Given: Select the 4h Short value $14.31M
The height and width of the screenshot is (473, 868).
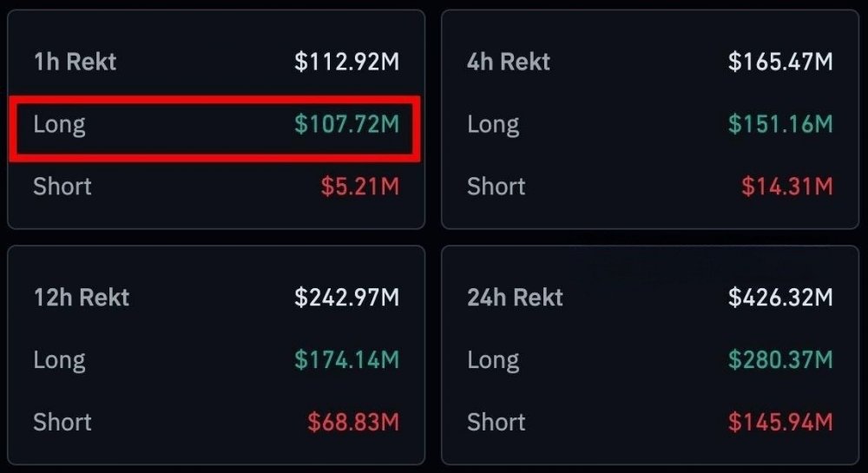Looking at the screenshot, I should coord(786,187).
